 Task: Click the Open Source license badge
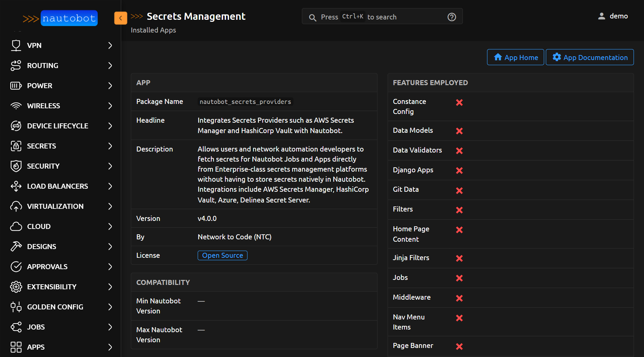[222, 255]
